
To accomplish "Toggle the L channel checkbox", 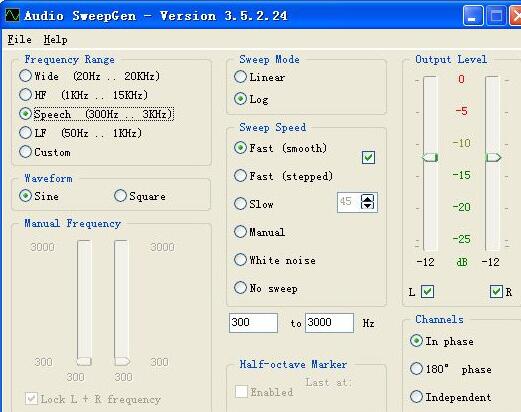I will 428,292.
